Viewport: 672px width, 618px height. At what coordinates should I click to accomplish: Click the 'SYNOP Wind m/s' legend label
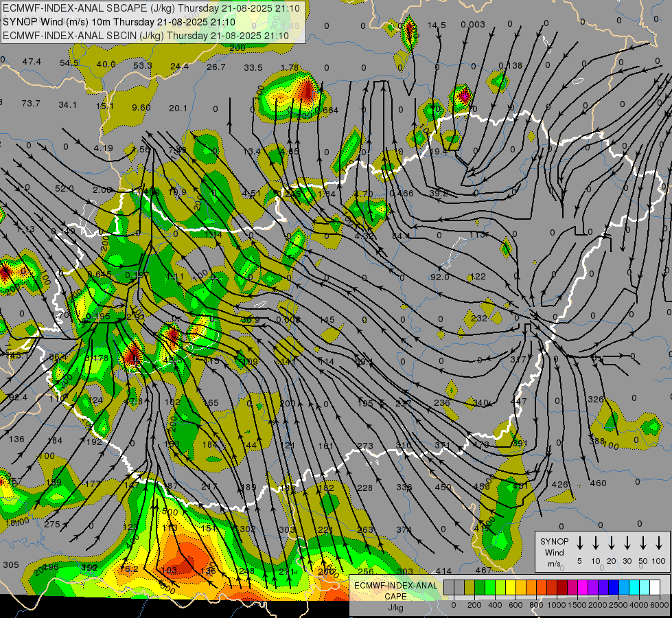point(554,552)
